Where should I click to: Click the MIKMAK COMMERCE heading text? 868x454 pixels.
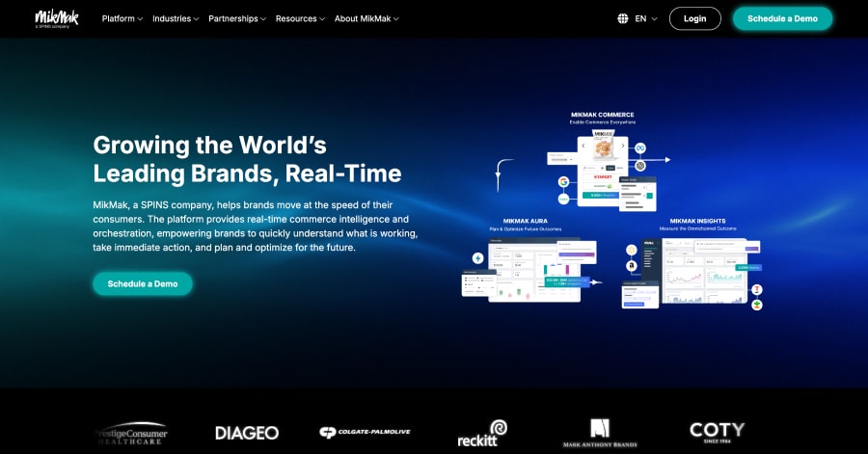(602, 115)
